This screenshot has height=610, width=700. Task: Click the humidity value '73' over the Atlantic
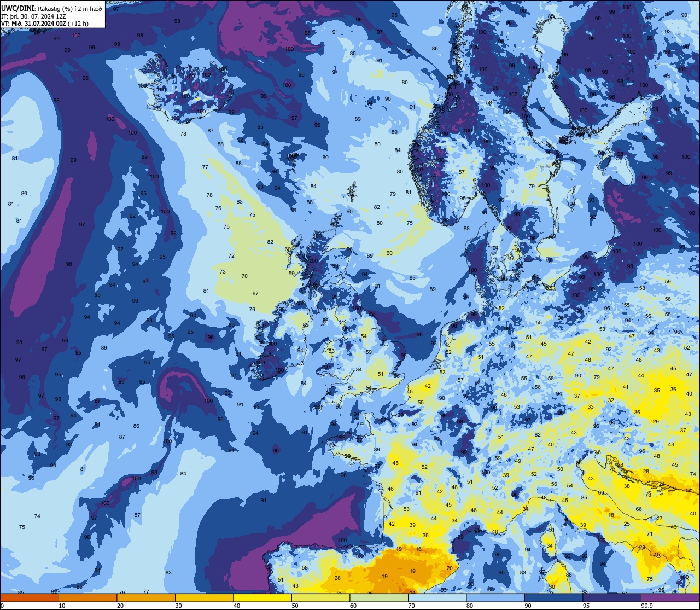[223, 272]
